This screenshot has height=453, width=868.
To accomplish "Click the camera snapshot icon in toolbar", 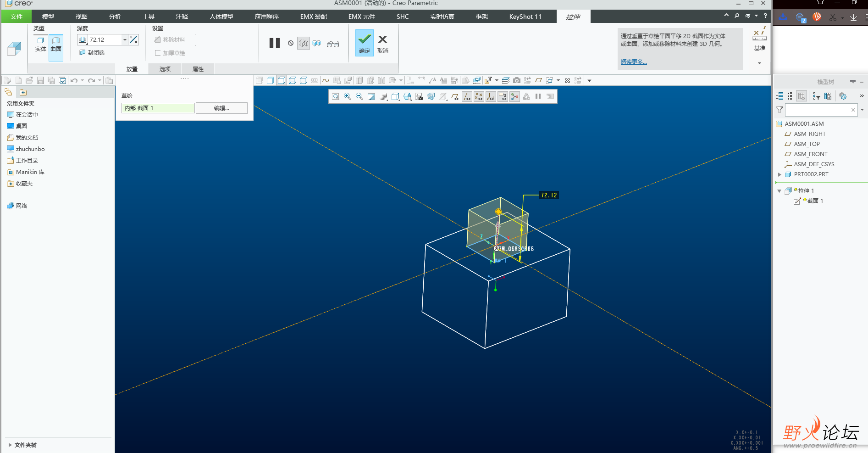I will coord(517,80).
